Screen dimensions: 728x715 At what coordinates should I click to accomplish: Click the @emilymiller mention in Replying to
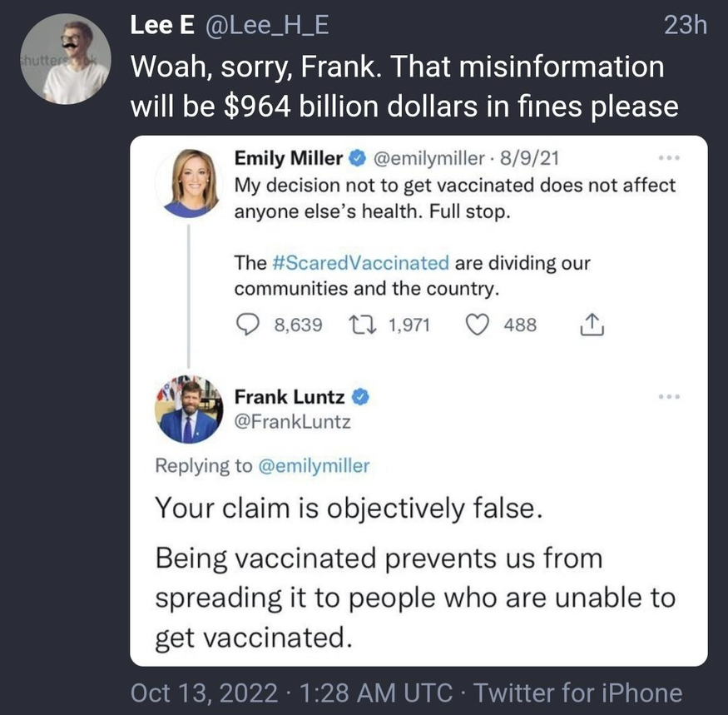pos(310,465)
